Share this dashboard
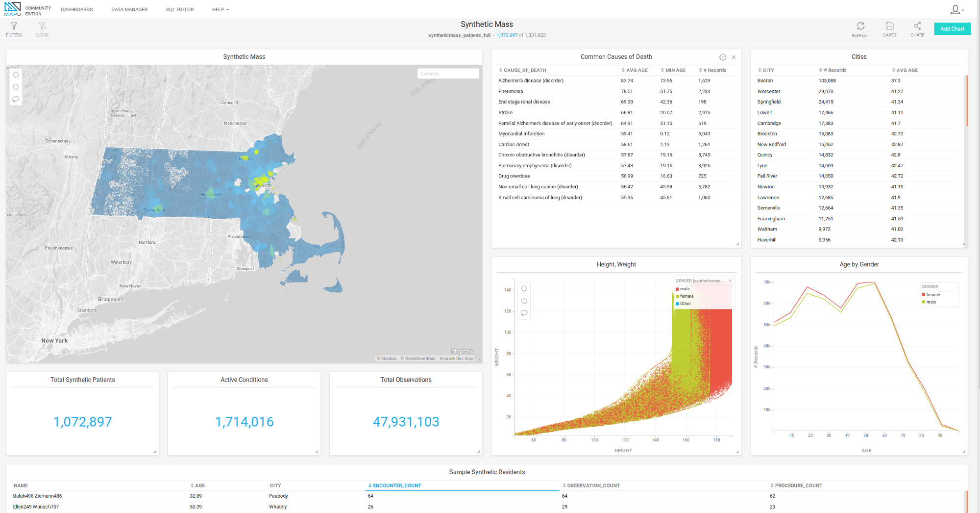This screenshot has height=513, width=980. 917,29
